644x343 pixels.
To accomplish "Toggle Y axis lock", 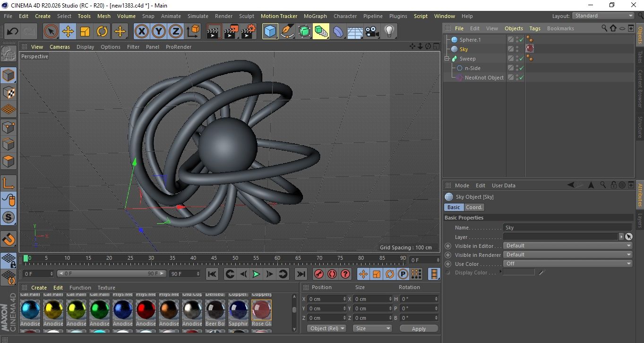I will [x=159, y=32].
